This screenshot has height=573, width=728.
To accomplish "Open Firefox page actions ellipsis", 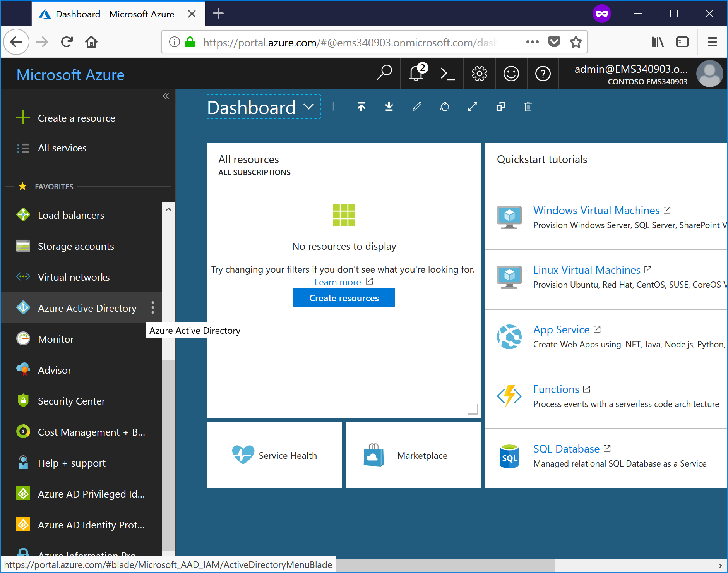I will point(533,42).
